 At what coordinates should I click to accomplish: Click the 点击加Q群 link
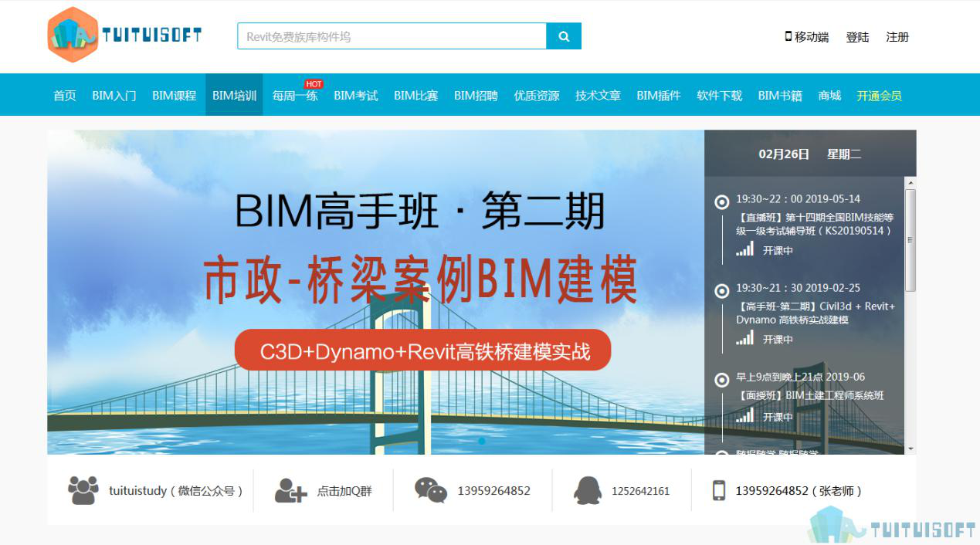(344, 490)
